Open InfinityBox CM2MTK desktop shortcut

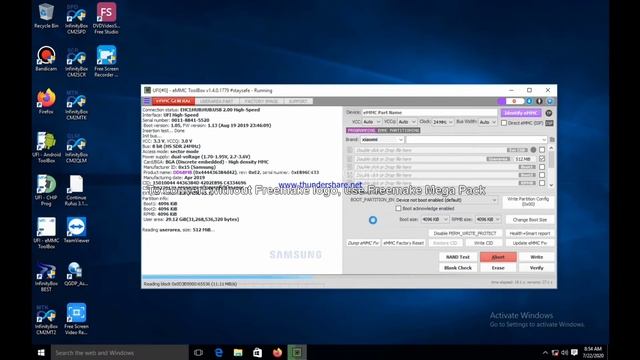[x=76, y=105]
